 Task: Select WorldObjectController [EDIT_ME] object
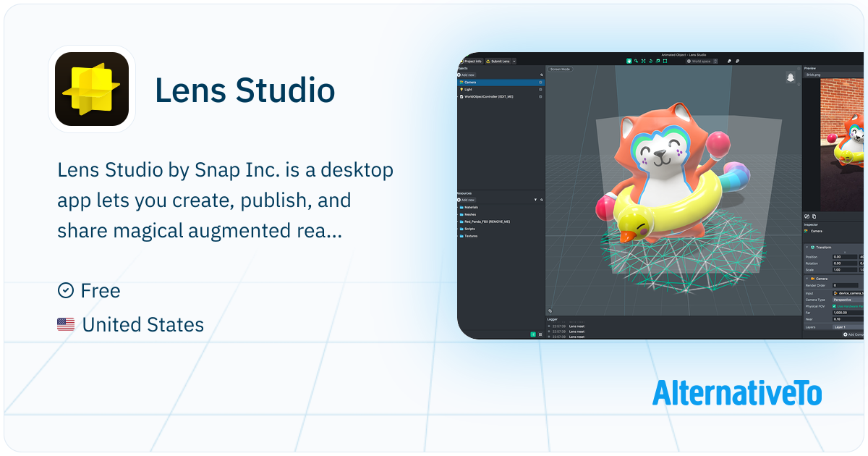coord(501,96)
